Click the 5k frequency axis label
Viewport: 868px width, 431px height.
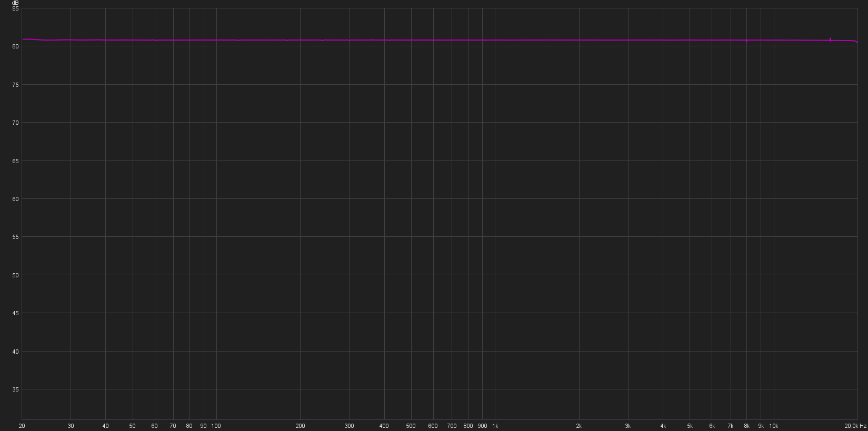pyautogui.click(x=690, y=426)
